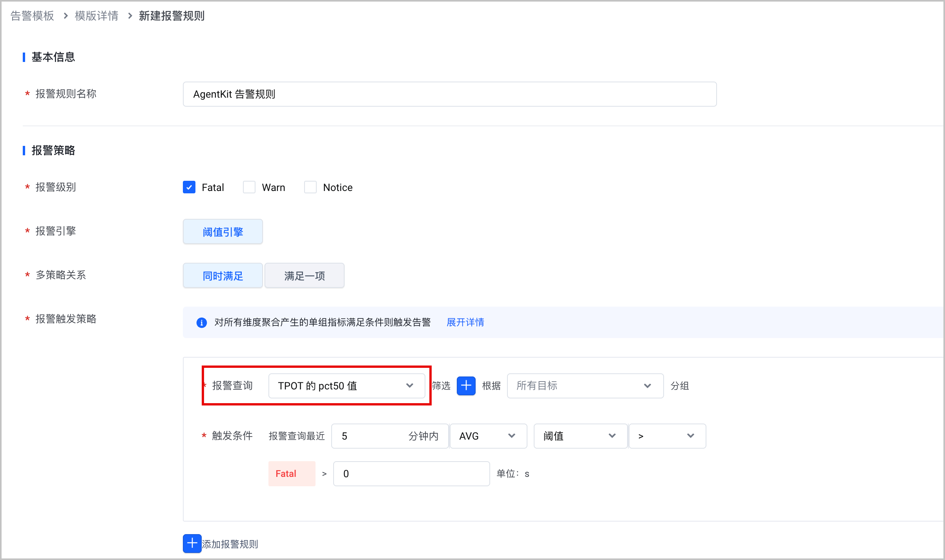Click the Fatal threshold value input
This screenshot has height=560, width=945.
(x=411, y=474)
